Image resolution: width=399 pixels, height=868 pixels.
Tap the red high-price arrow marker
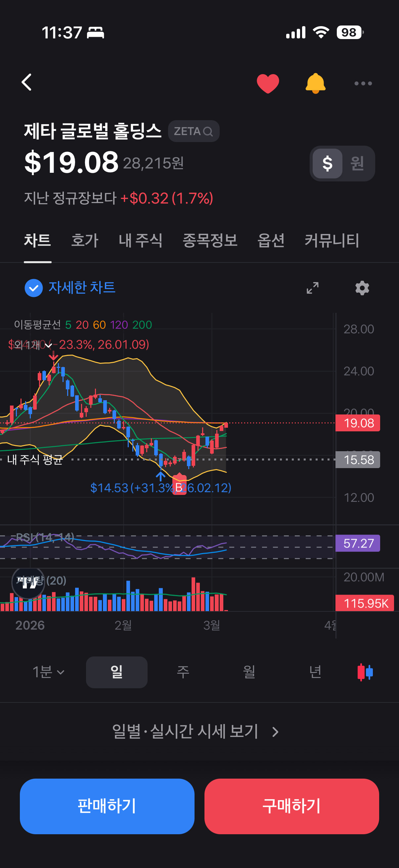tap(53, 356)
